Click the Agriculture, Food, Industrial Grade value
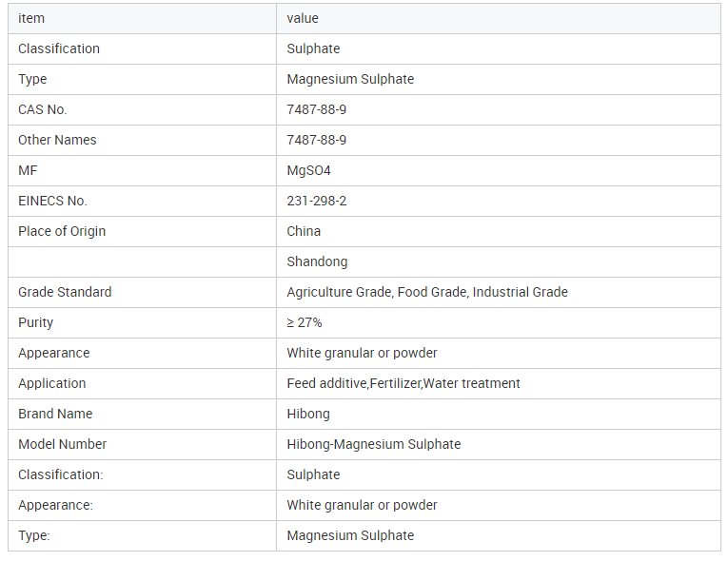This screenshot has height=561, width=728. 426,292
